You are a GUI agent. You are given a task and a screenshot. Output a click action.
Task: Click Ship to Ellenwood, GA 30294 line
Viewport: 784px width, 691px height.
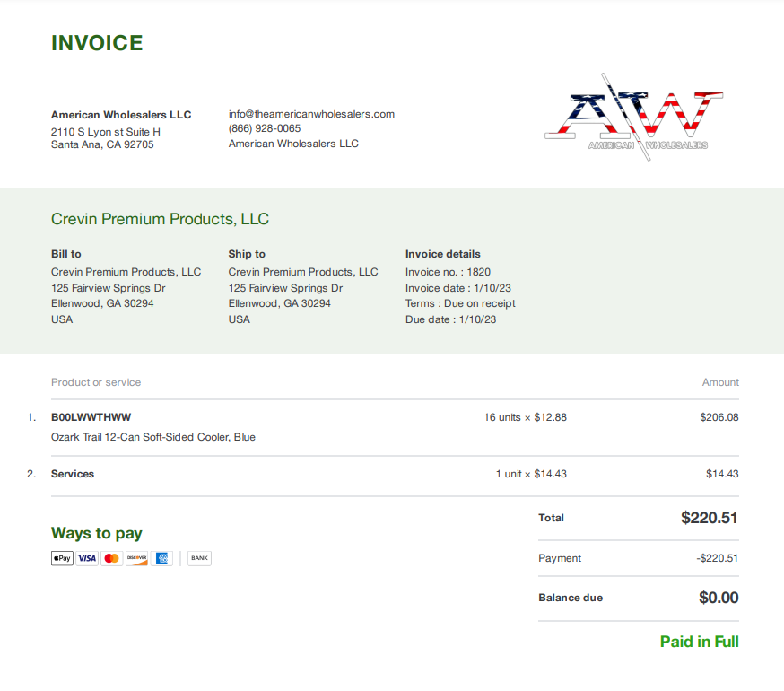[x=280, y=303]
